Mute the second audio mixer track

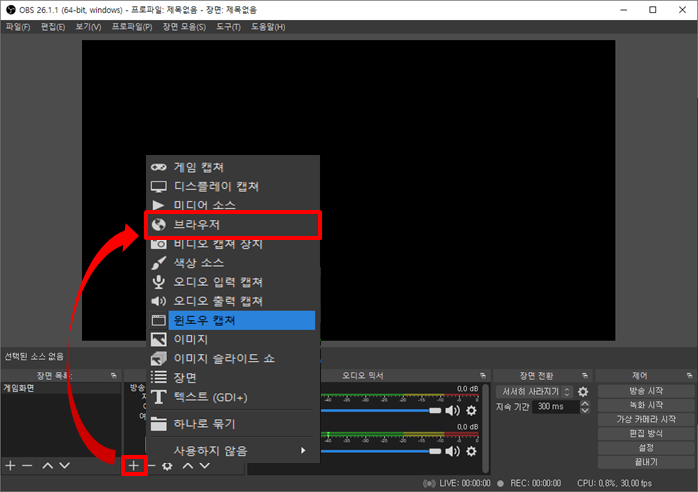coord(452,451)
